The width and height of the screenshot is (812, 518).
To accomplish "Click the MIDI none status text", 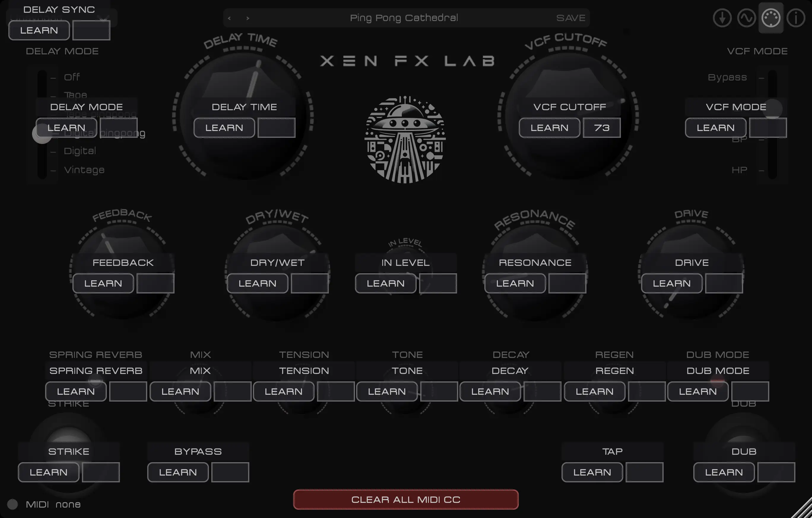I will (x=53, y=504).
